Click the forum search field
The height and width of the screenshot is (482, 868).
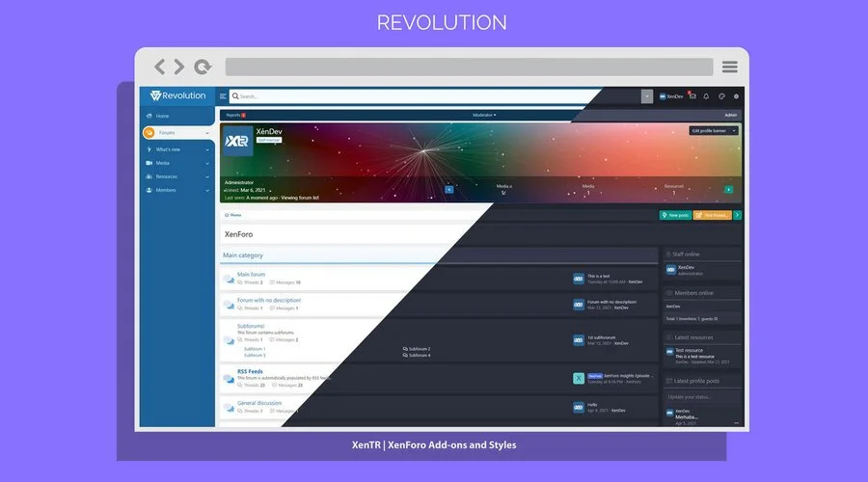415,96
